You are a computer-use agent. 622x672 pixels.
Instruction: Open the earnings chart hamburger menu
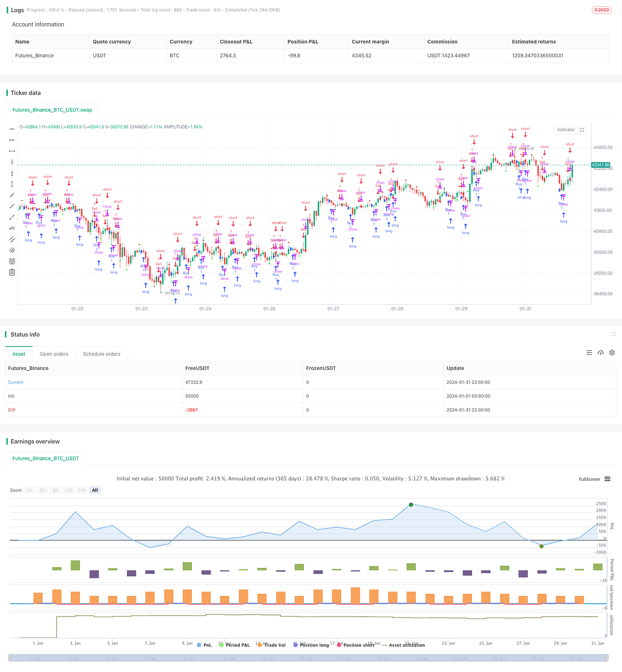(607, 479)
